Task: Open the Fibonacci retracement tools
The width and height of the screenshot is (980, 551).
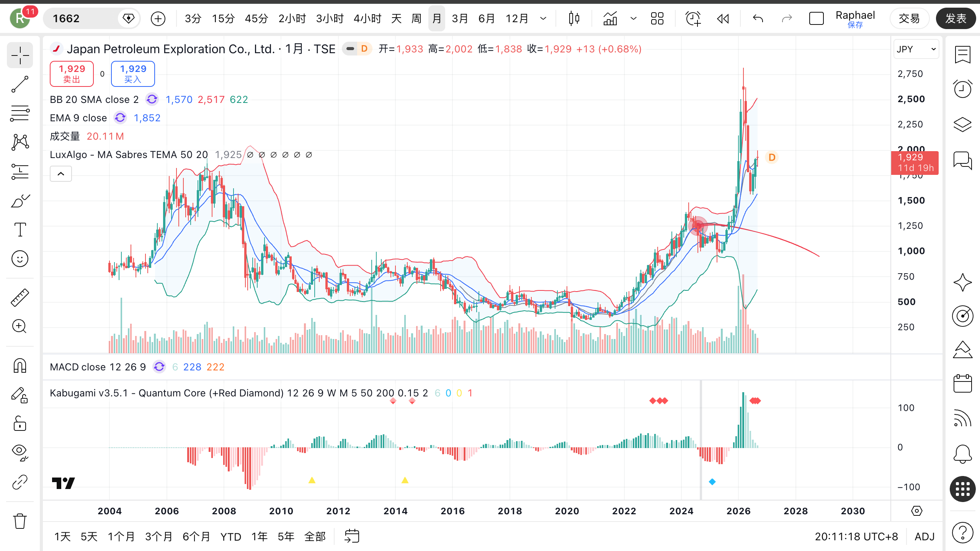Action: (20, 113)
